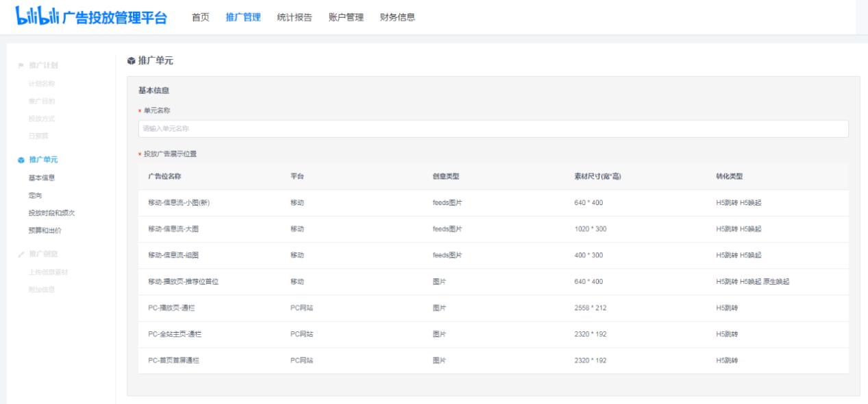This screenshot has height=404, width=868.
Task: Go to the 账户管理 tab
Action: 346,17
